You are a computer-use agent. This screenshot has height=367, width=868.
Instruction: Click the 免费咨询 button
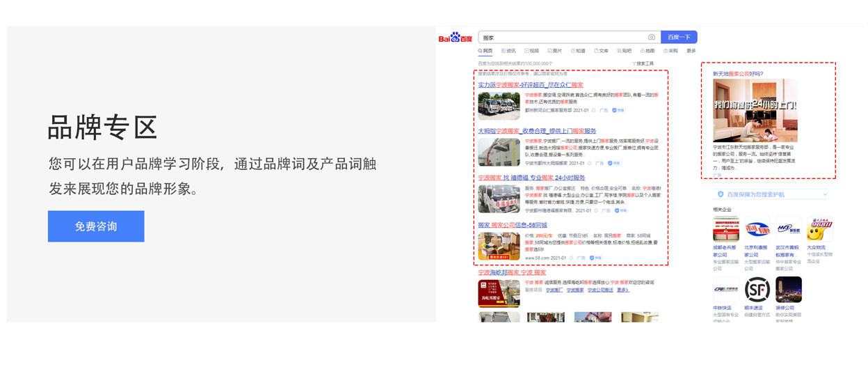[96, 226]
